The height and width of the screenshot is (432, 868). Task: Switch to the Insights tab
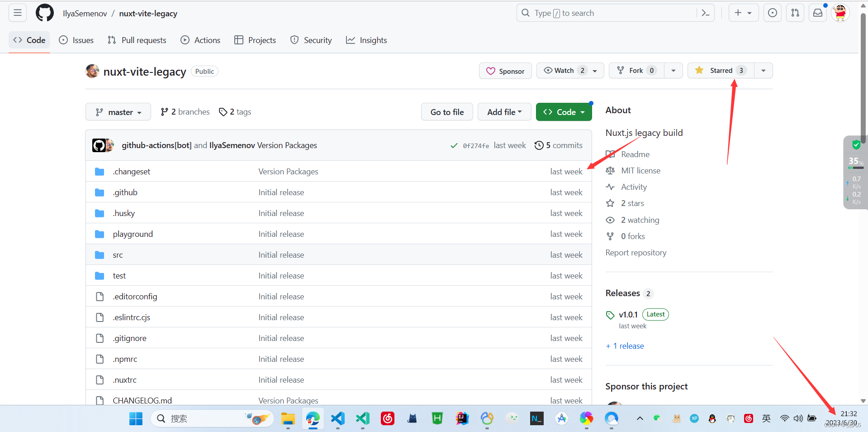coord(366,40)
